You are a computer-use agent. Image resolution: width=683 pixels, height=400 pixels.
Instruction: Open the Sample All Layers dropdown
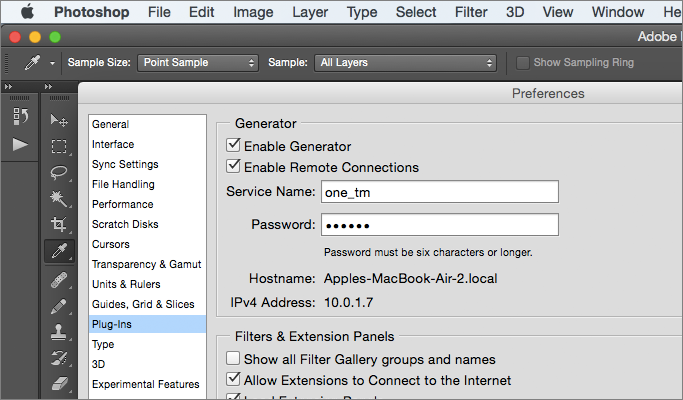point(406,63)
